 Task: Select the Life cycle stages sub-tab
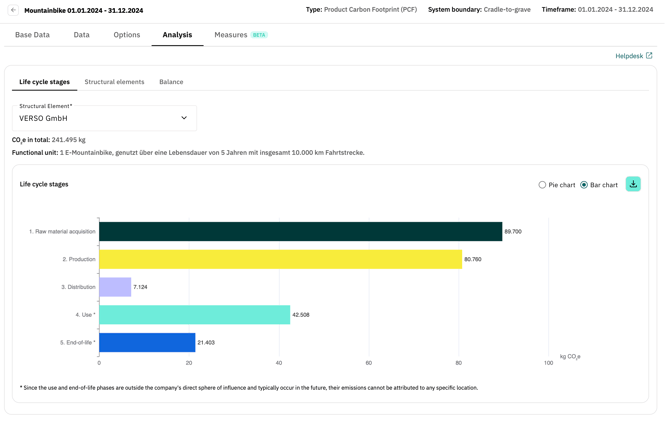click(x=44, y=82)
